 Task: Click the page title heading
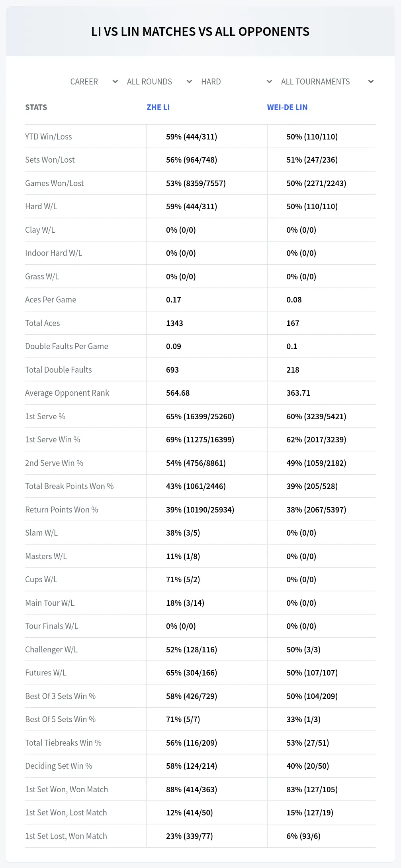200,31
